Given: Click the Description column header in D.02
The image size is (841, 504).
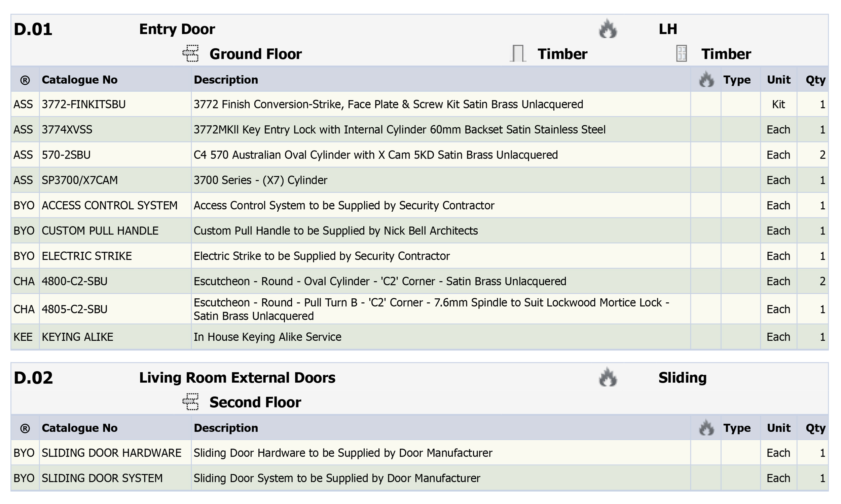Looking at the screenshot, I should pos(226,428).
